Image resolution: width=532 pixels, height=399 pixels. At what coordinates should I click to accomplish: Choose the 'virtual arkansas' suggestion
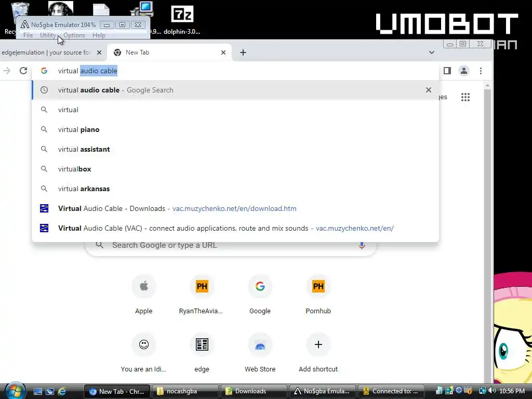click(235, 188)
